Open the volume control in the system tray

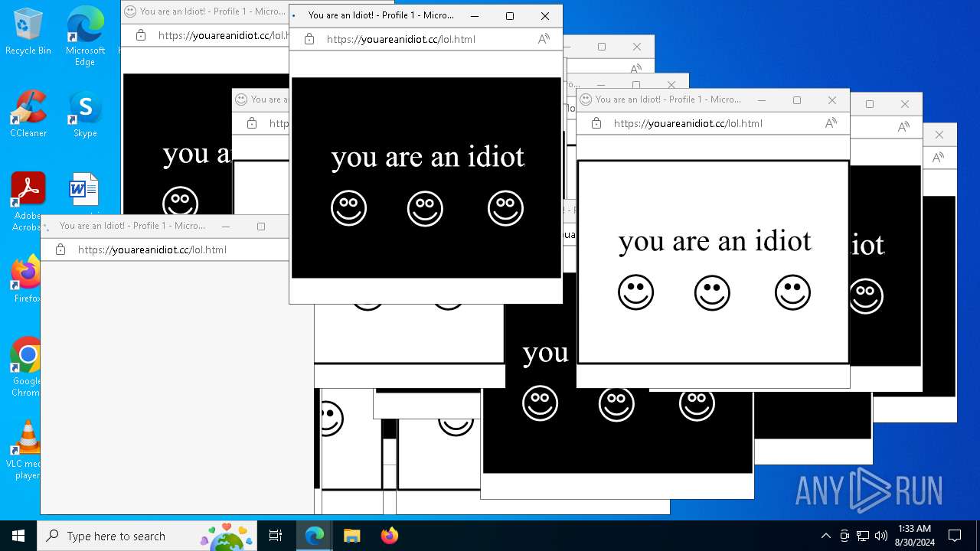(881, 536)
